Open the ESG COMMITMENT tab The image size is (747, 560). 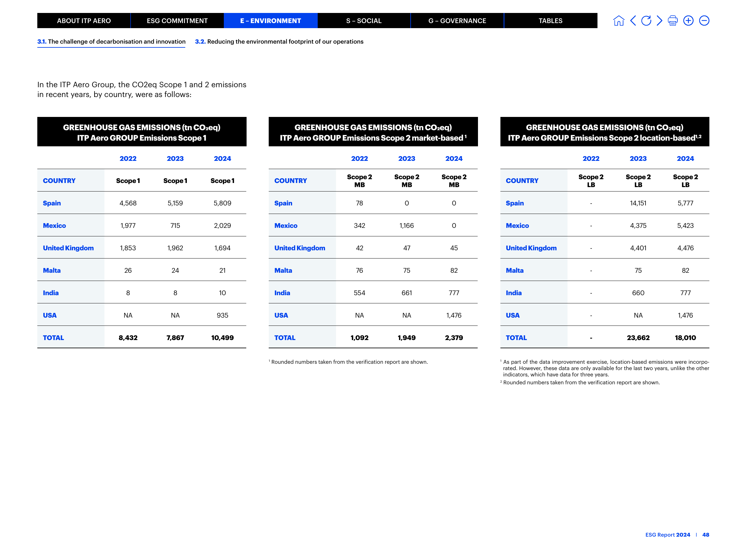pos(177,21)
